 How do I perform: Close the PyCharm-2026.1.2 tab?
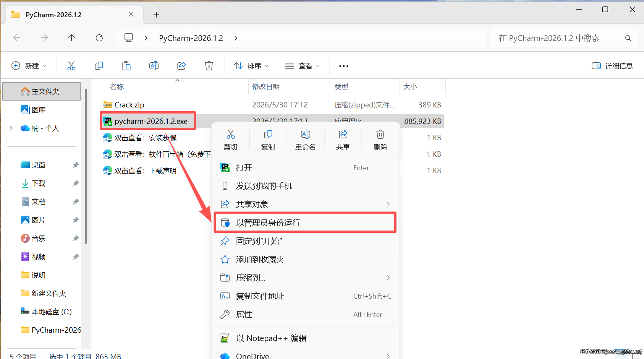pyautogui.click(x=131, y=15)
